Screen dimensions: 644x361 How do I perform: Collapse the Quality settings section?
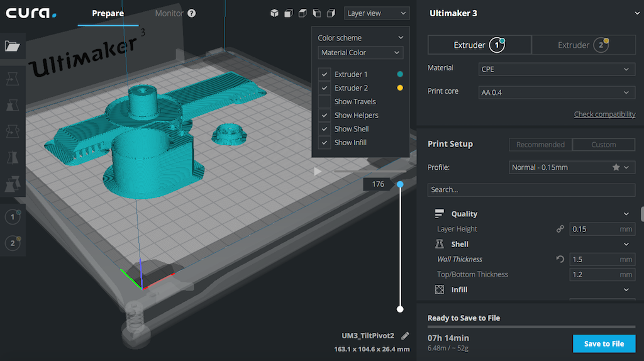point(626,214)
